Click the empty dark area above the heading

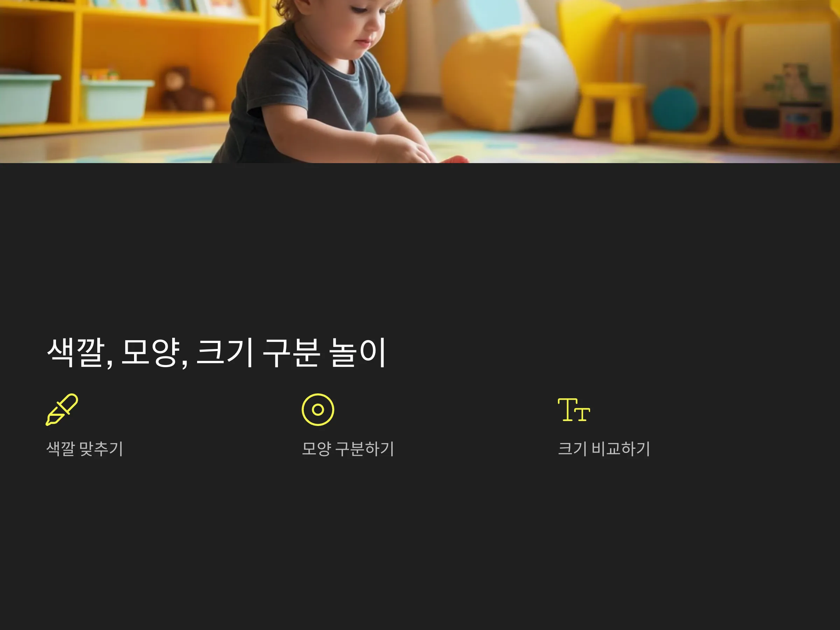coord(420,247)
